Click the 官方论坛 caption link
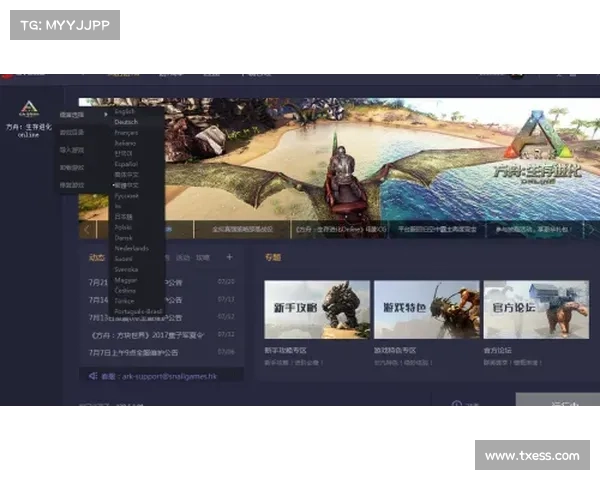This screenshot has height=480, width=600. pyautogui.click(x=497, y=350)
